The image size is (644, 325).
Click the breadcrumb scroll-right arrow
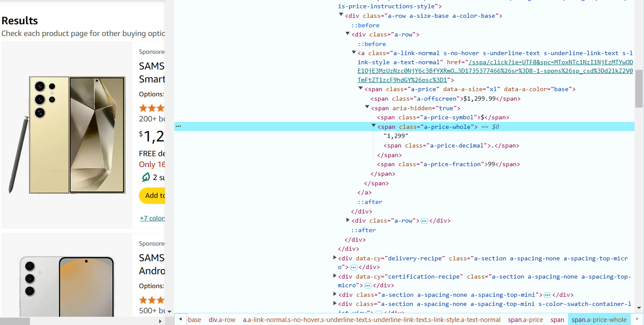coord(637,320)
